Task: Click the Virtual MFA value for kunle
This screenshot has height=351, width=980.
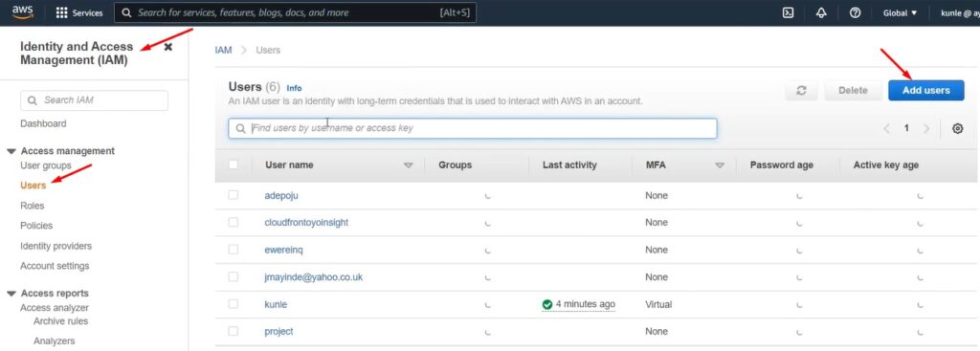Action: [658, 304]
